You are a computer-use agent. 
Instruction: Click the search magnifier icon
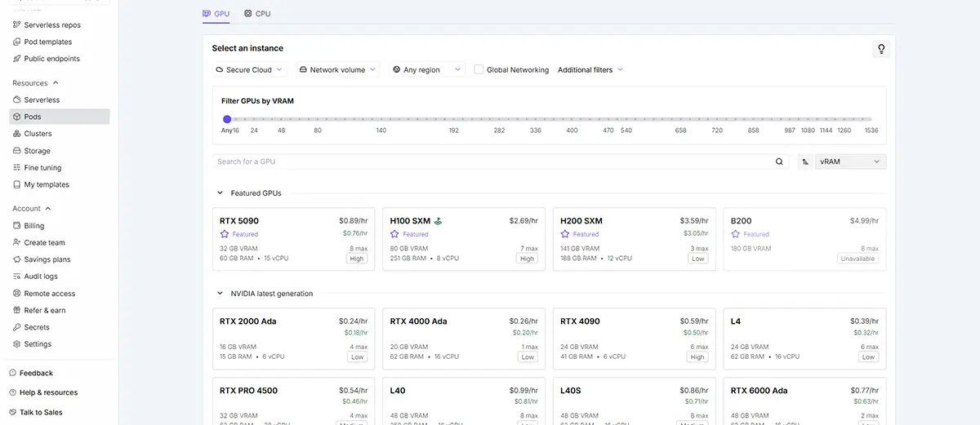pyautogui.click(x=779, y=162)
